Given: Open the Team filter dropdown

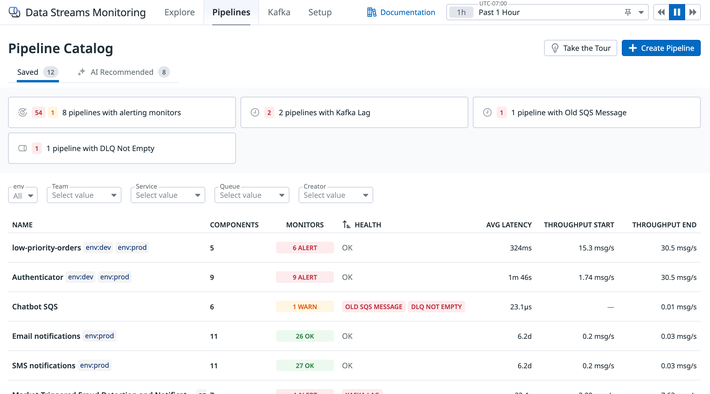Looking at the screenshot, I should (x=84, y=195).
